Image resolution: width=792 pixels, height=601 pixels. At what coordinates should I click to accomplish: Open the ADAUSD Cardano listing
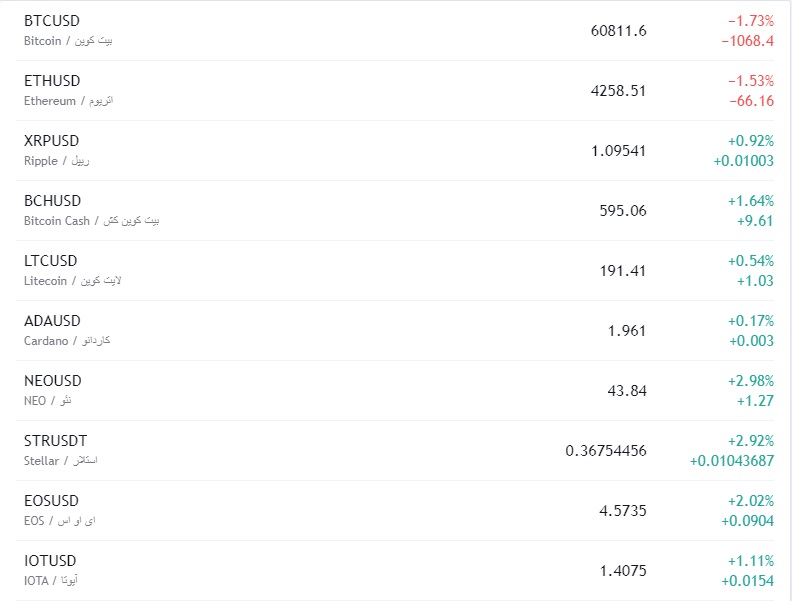(52, 321)
